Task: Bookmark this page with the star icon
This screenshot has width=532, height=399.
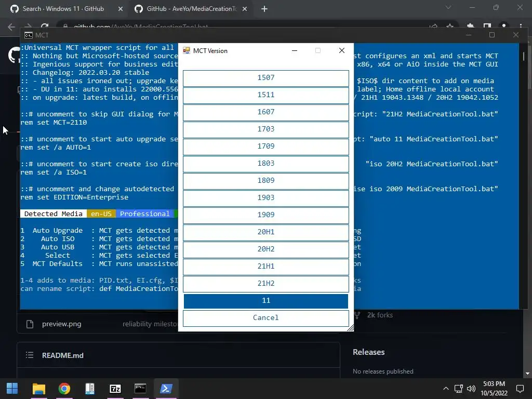Action: (450, 26)
